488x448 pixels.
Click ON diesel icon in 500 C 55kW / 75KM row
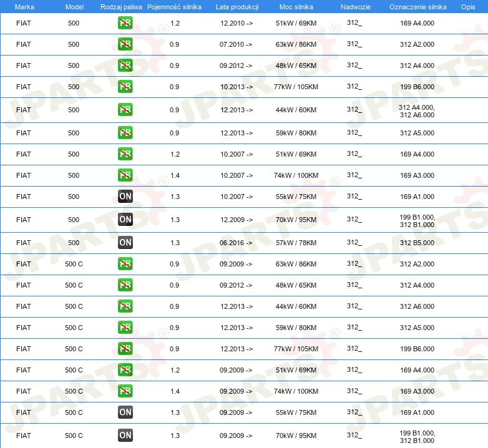[x=125, y=412]
